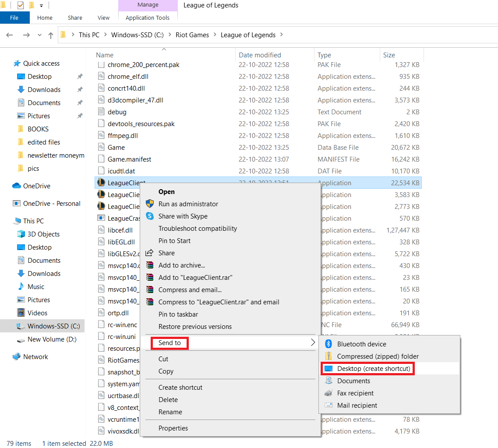Image resolution: width=498 pixels, height=448 pixels.
Task: Click the Properties checkmark icon in title bar
Action: coord(20,5)
